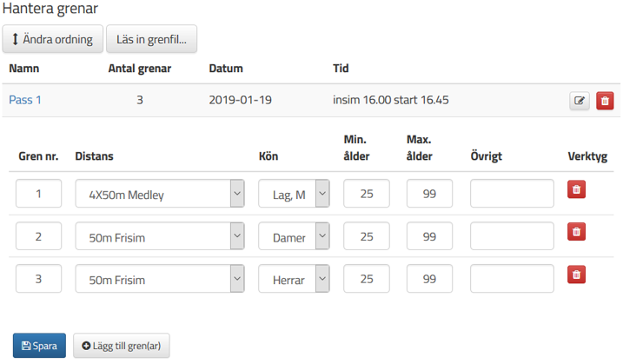
Task: Click Max. ålder field in row 3
Action: (429, 279)
